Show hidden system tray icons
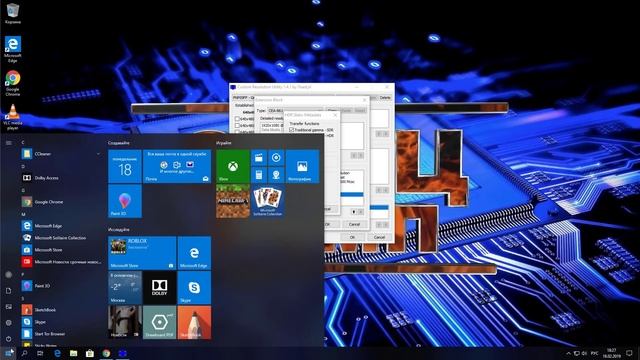Viewport: 640px width, 360px height. tap(568, 353)
